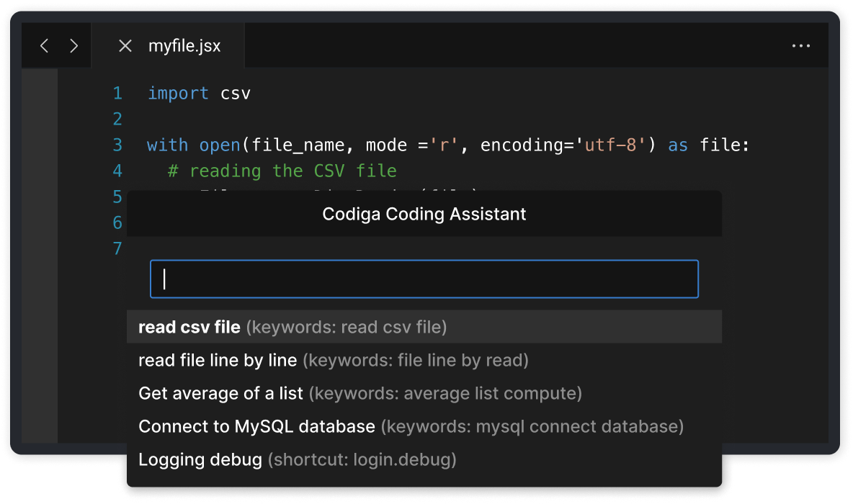
Task: Click line number 6 in the gutter
Action: point(117,222)
